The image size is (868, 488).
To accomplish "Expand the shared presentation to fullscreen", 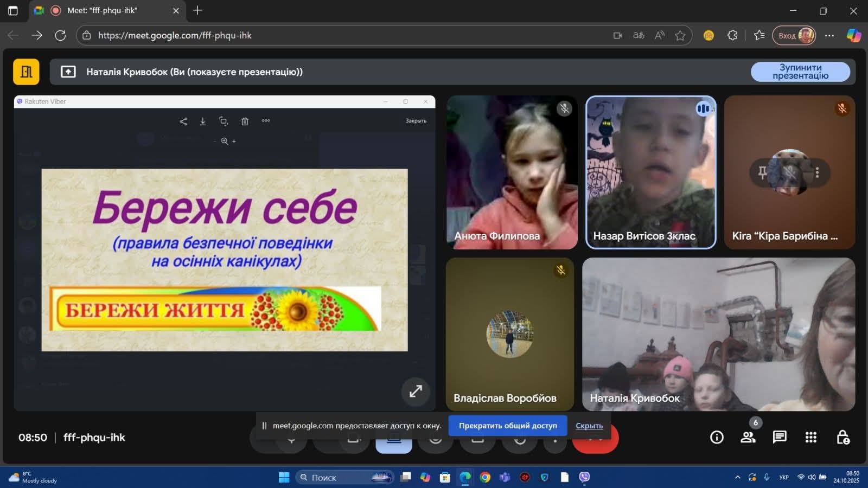I will (x=416, y=391).
